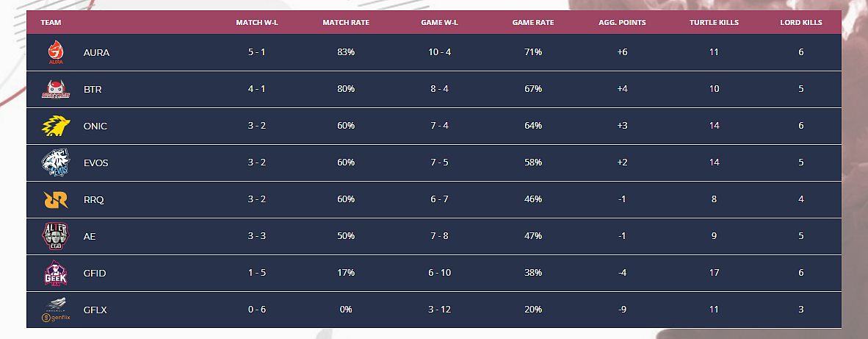The image size is (868, 339).
Task: Sort by the TEAM column header
Action: click(51, 23)
